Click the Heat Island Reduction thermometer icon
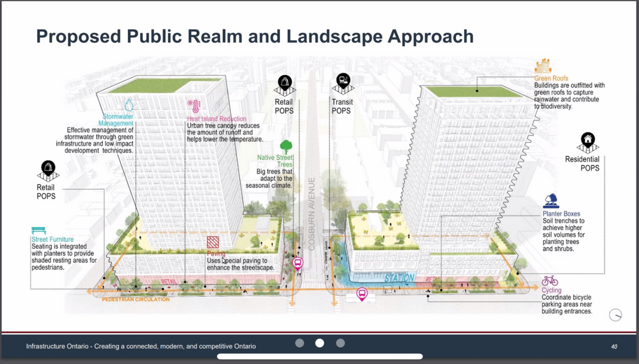The width and height of the screenshot is (639, 364). coord(193,106)
